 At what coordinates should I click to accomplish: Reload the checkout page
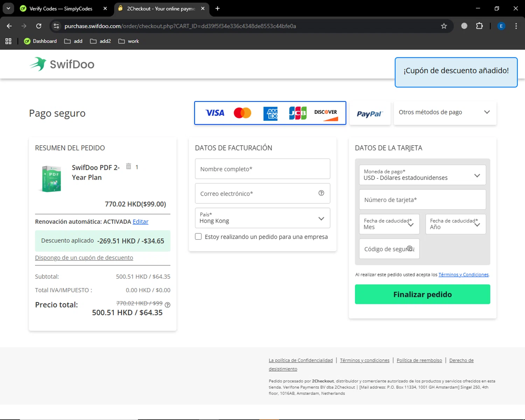(39, 26)
